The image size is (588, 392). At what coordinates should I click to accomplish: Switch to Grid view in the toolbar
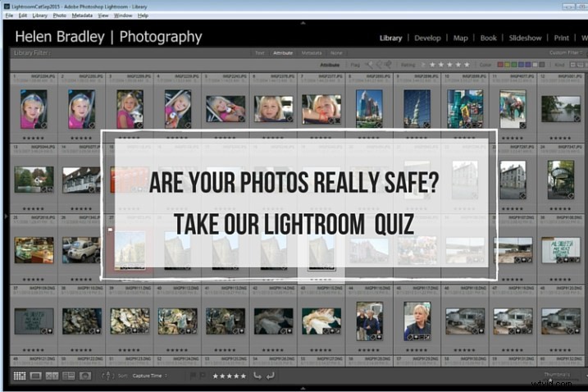pyautogui.click(x=20, y=376)
